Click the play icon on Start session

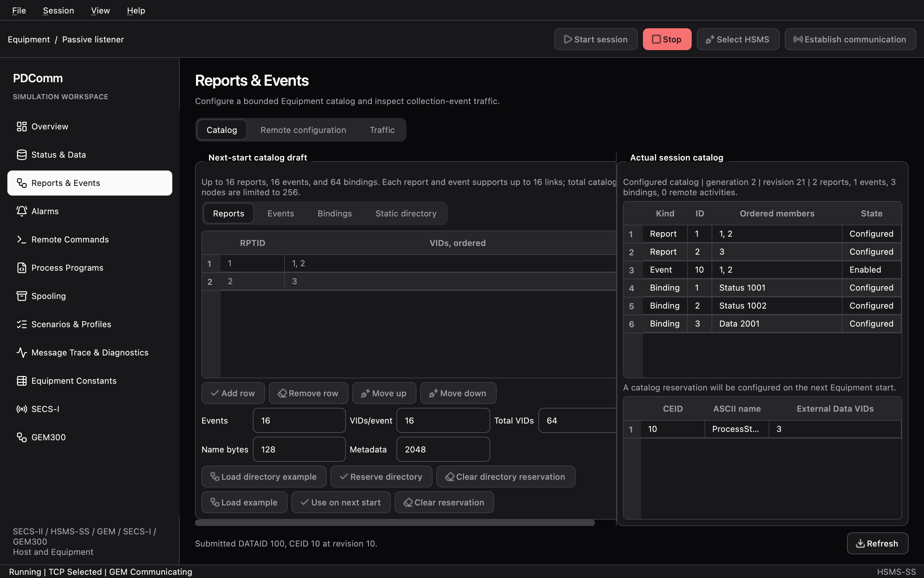[568, 39]
